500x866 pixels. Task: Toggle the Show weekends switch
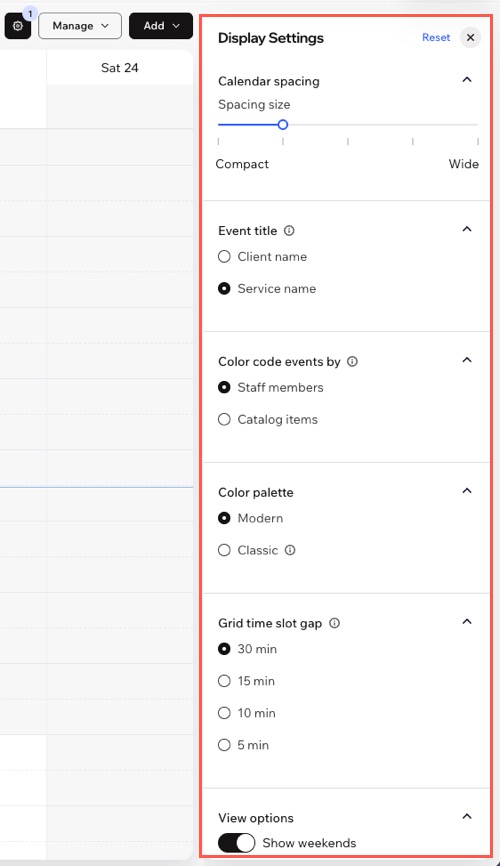click(x=236, y=843)
